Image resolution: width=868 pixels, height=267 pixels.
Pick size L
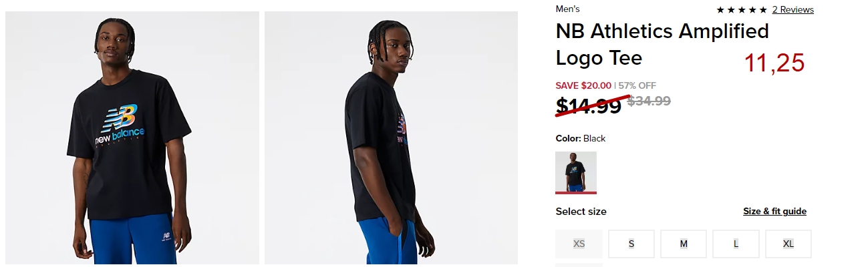click(x=736, y=244)
